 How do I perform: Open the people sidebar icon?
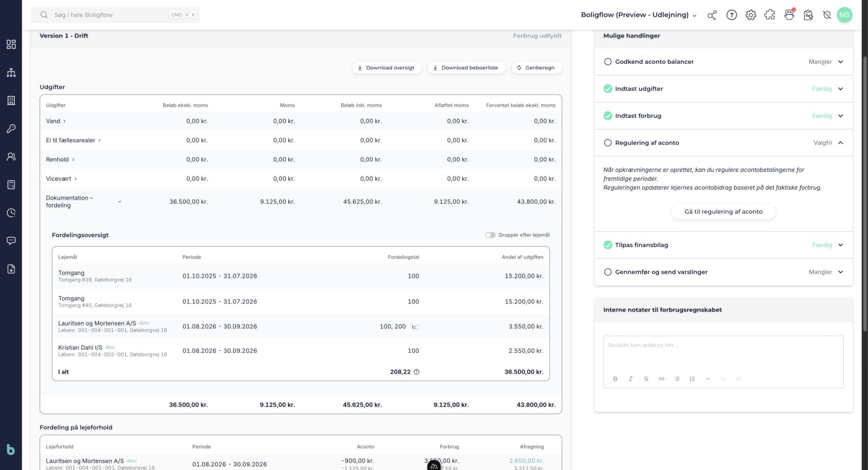tap(11, 157)
